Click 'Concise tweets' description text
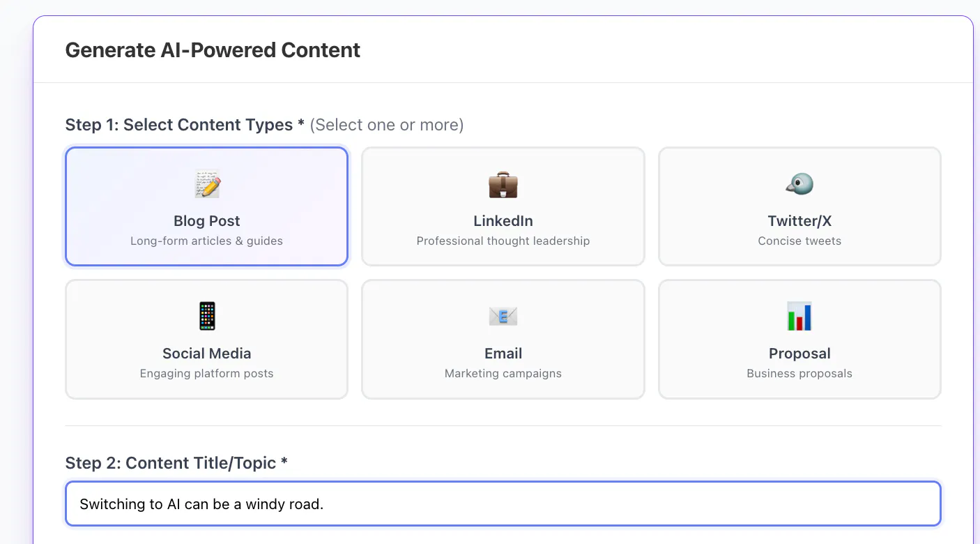The width and height of the screenshot is (980, 544). (x=799, y=241)
